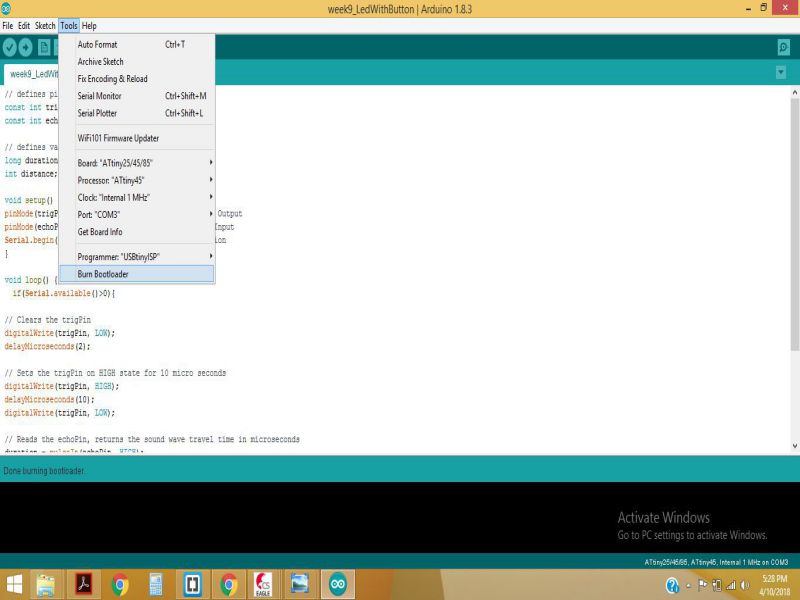Click the volume speaker tray icon
This screenshot has width=800, height=600.
coord(745,585)
